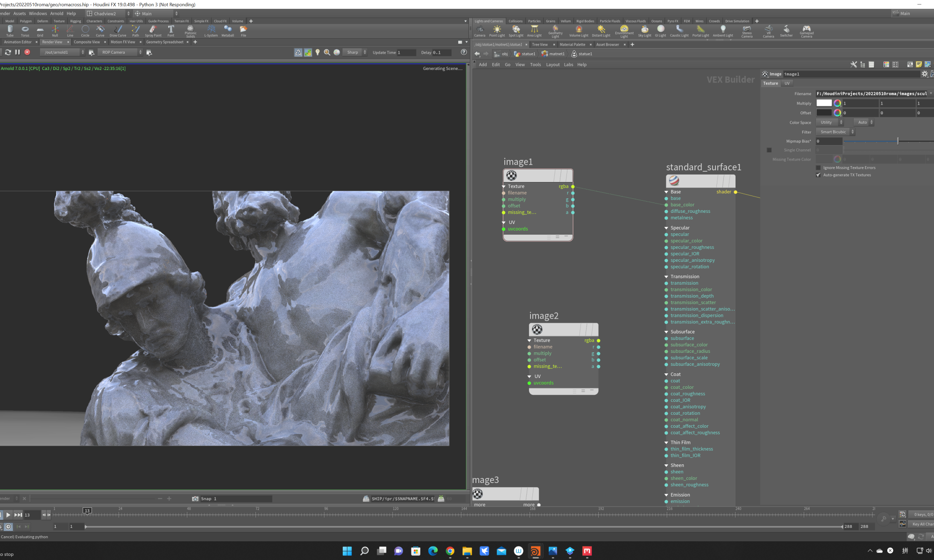
Task: Toggle the Single Channel checkbox
Action: tap(769, 150)
